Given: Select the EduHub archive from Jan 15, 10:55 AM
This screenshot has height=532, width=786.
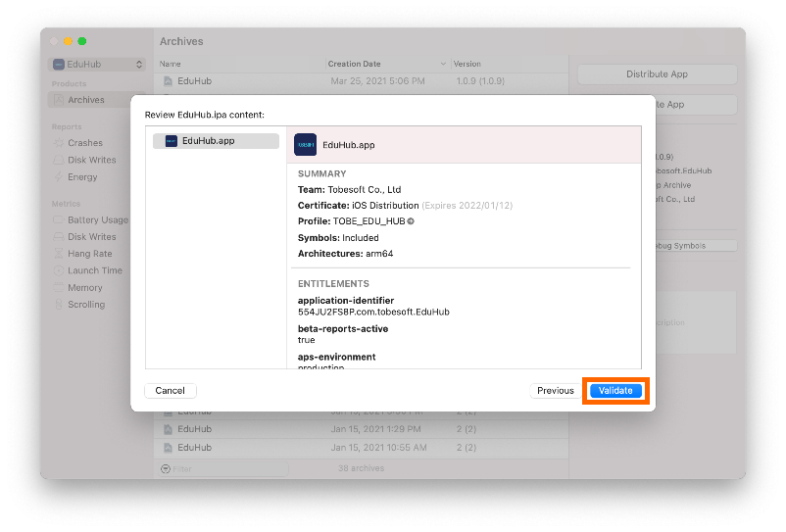Looking at the screenshot, I should (x=361, y=448).
